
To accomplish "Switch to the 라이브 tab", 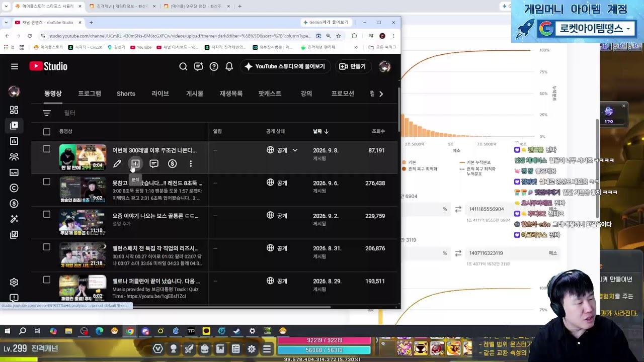I will 160,94.
